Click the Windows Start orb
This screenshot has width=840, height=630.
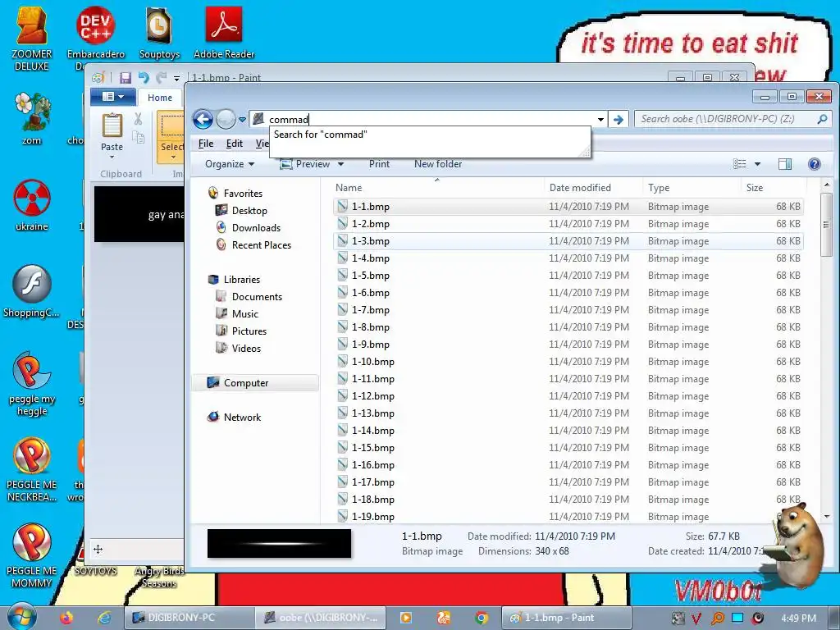click(x=21, y=617)
